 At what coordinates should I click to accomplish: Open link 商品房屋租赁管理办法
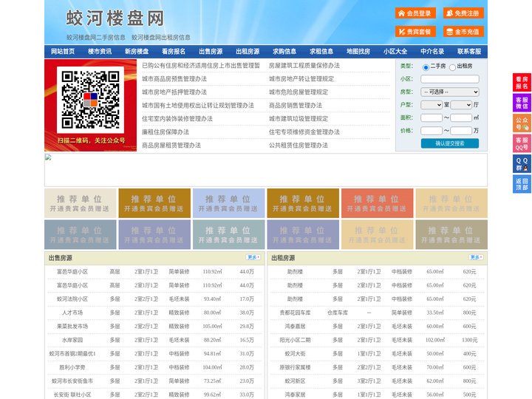[171, 146]
